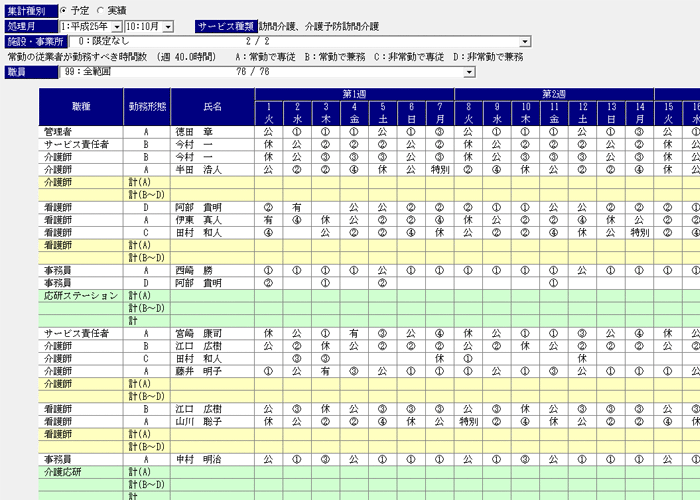Select the name cell 西崎 勝
The width and height of the screenshot is (700, 500).
(212, 271)
